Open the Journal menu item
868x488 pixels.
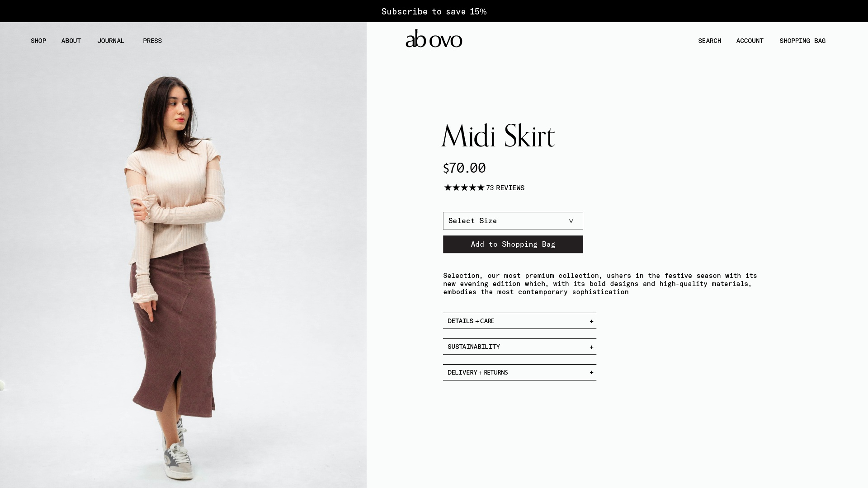[x=111, y=41]
